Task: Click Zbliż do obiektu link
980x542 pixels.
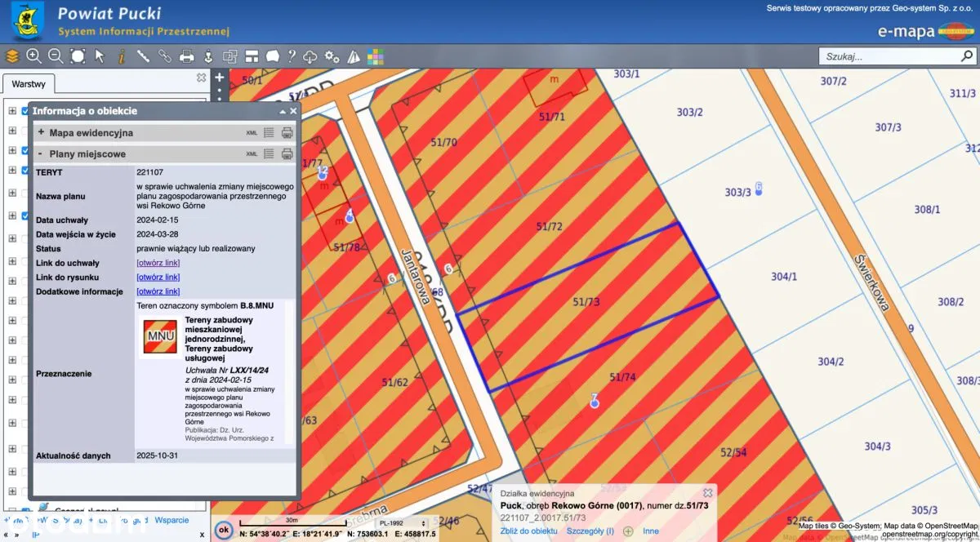Action: pyautogui.click(x=528, y=531)
